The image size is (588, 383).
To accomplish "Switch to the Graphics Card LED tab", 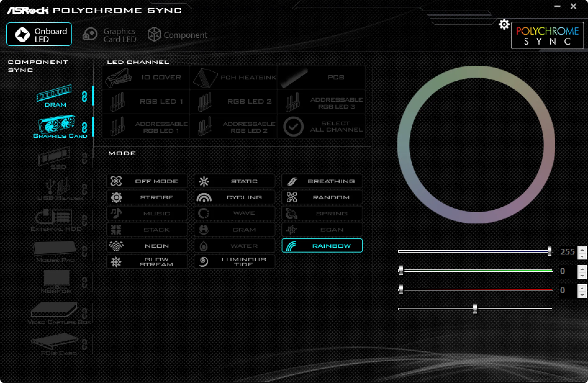I will click(109, 35).
